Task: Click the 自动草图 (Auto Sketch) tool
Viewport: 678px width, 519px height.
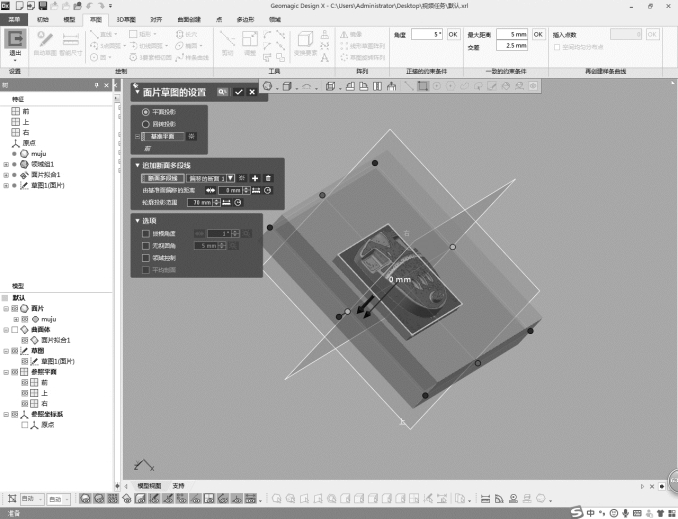Action: point(45,45)
